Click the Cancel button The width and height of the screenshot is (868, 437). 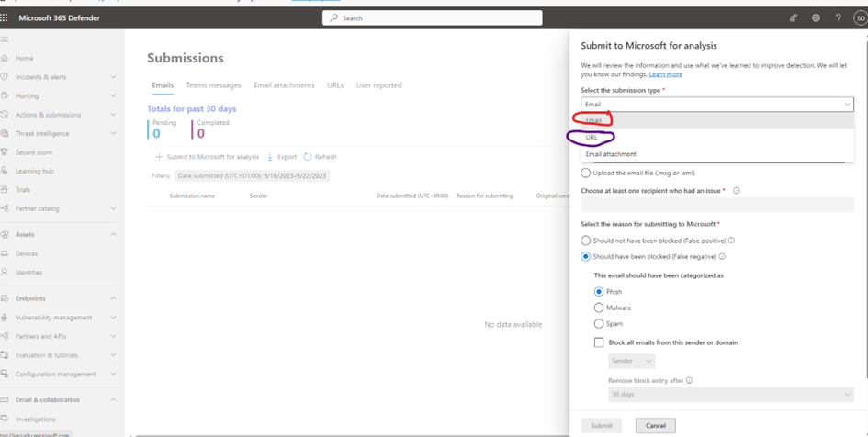coord(656,425)
